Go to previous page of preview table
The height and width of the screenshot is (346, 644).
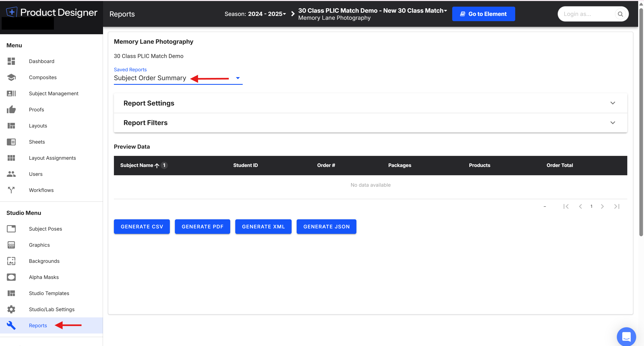tap(580, 206)
